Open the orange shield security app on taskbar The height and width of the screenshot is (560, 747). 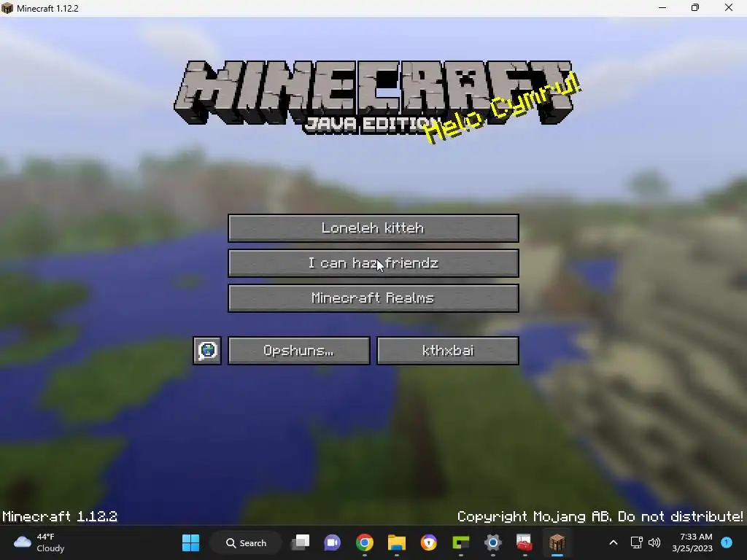[x=429, y=542]
